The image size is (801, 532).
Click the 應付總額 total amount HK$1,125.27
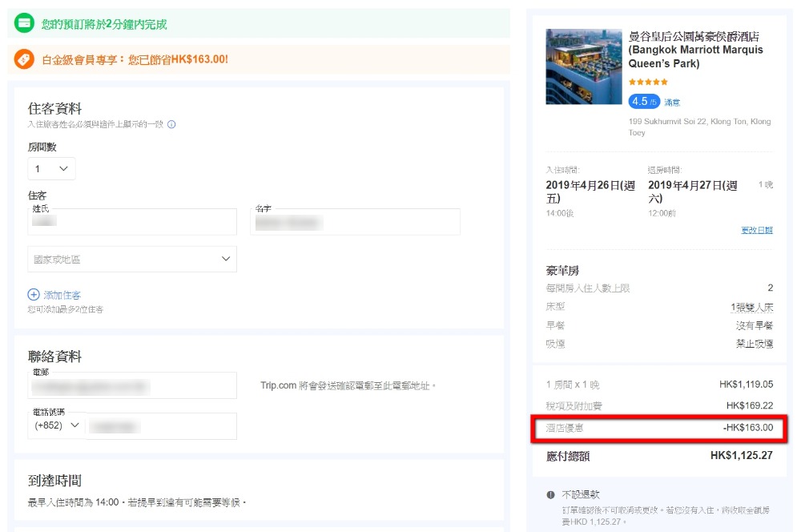click(x=741, y=456)
